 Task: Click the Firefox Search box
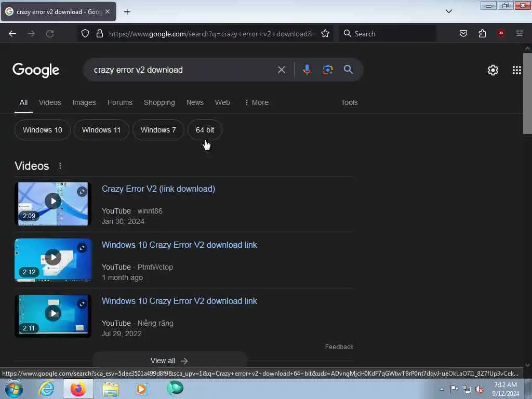(388, 34)
